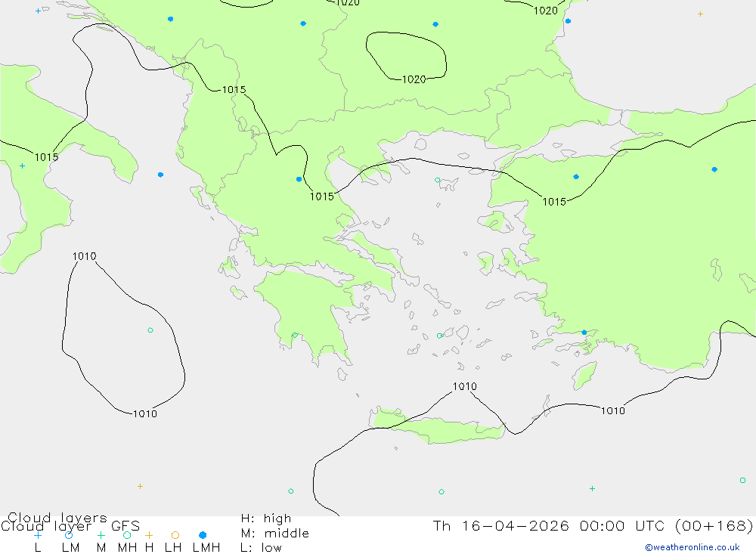
Task: Click the 'MH' legend label text
Action: pyautogui.click(x=127, y=548)
